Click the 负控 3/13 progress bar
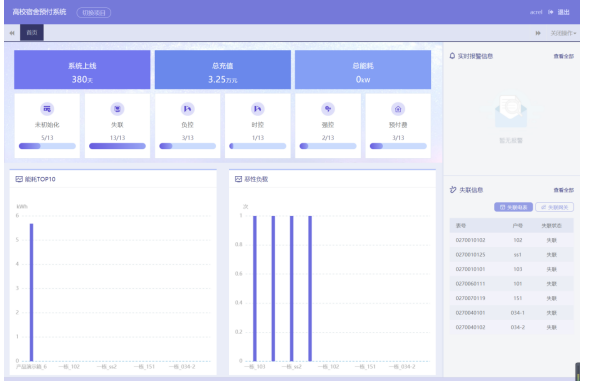The width and height of the screenshot is (590, 384). 187,146
